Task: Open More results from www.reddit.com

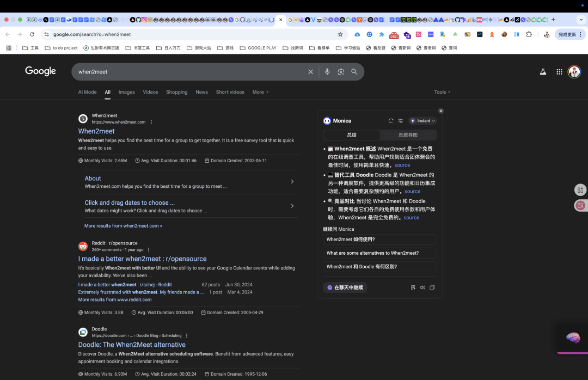Action: [115, 300]
